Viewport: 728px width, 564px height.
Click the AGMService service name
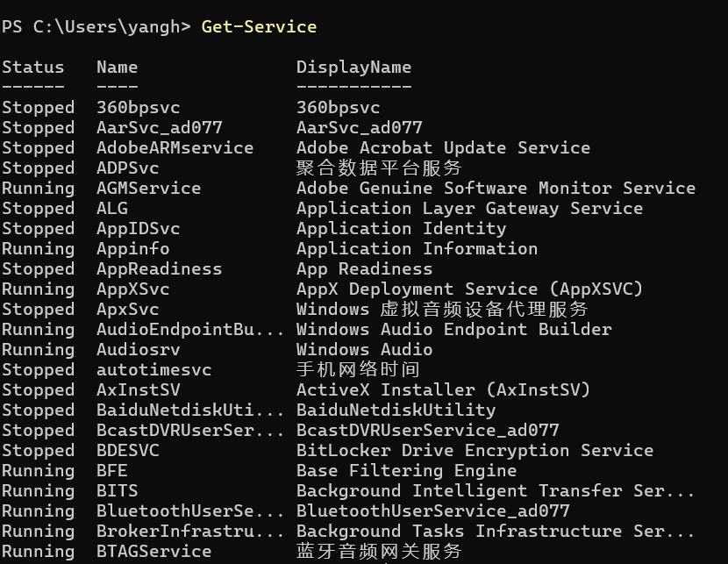click(148, 188)
